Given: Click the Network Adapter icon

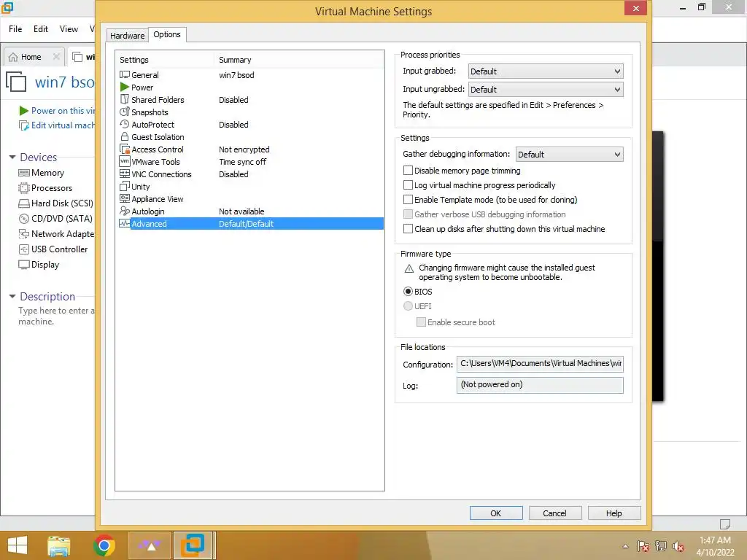Looking at the screenshot, I should [x=24, y=234].
